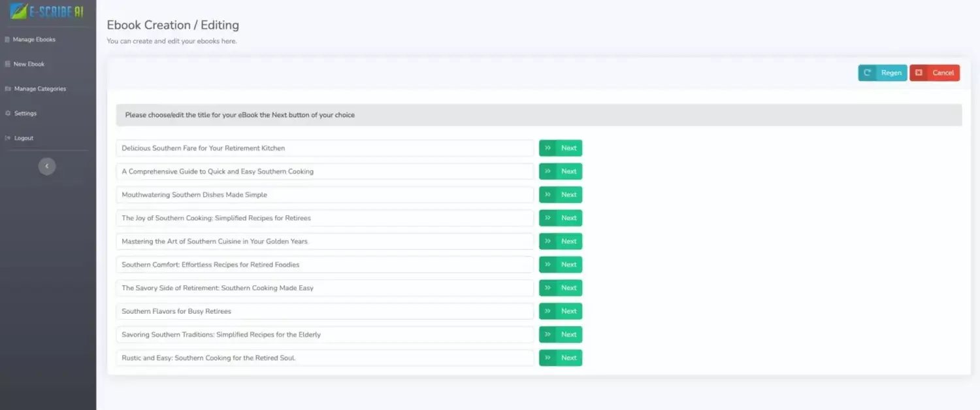
Task: Click the E-Scribe AI logo
Action: tap(47, 11)
